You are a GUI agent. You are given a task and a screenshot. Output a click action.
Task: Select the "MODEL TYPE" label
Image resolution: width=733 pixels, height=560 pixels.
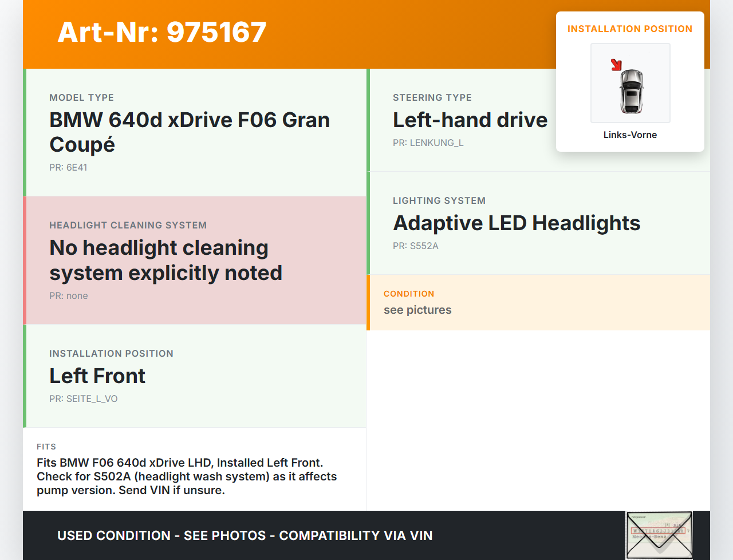(x=81, y=97)
